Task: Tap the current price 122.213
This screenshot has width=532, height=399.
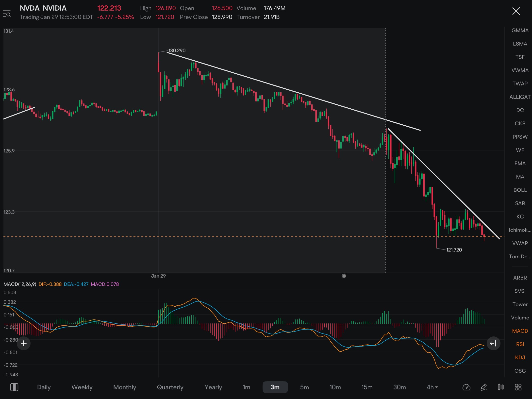Action: pyautogui.click(x=109, y=8)
